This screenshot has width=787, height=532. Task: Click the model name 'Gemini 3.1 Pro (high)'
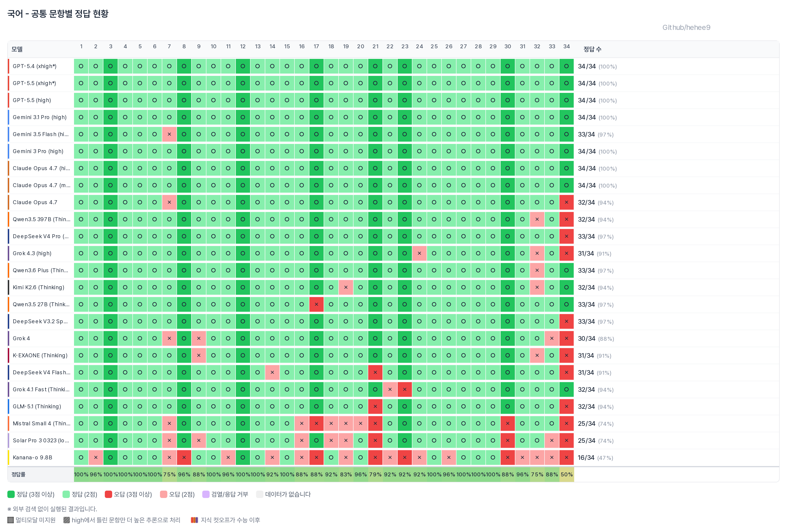(x=40, y=117)
